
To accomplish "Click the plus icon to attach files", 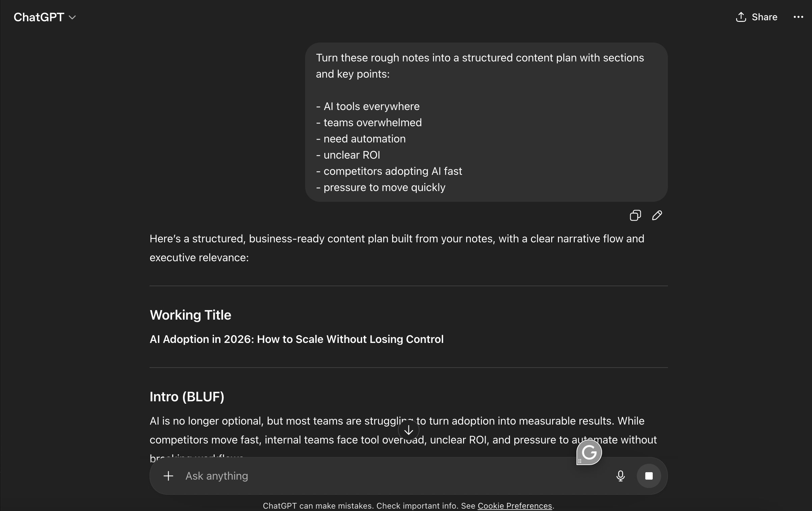I will coord(168,476).
